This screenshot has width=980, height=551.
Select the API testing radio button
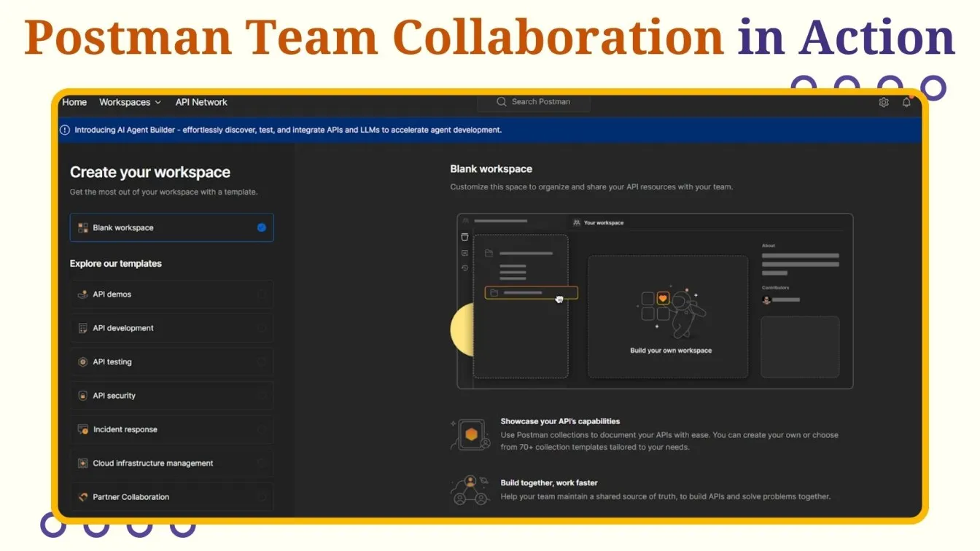pos(262,362)
